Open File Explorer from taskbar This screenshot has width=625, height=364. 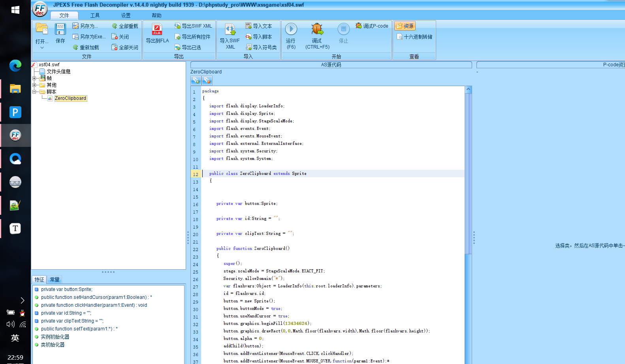tap(15, 89)
